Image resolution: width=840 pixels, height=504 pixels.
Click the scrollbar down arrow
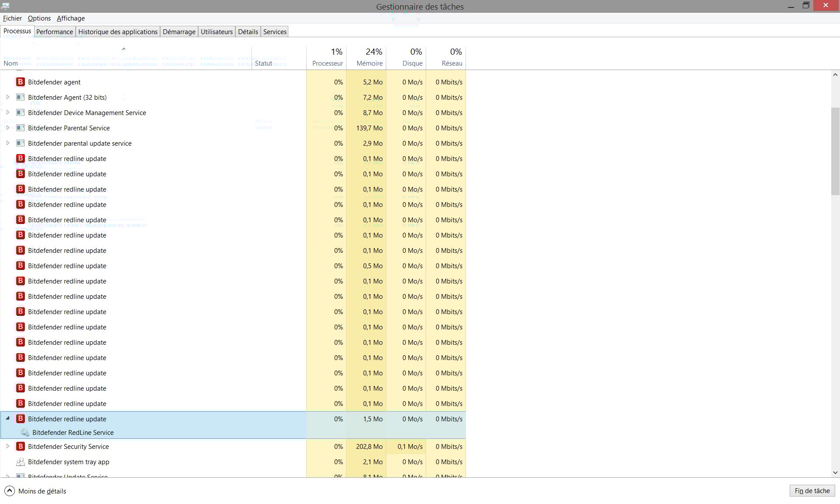(835, 472)
